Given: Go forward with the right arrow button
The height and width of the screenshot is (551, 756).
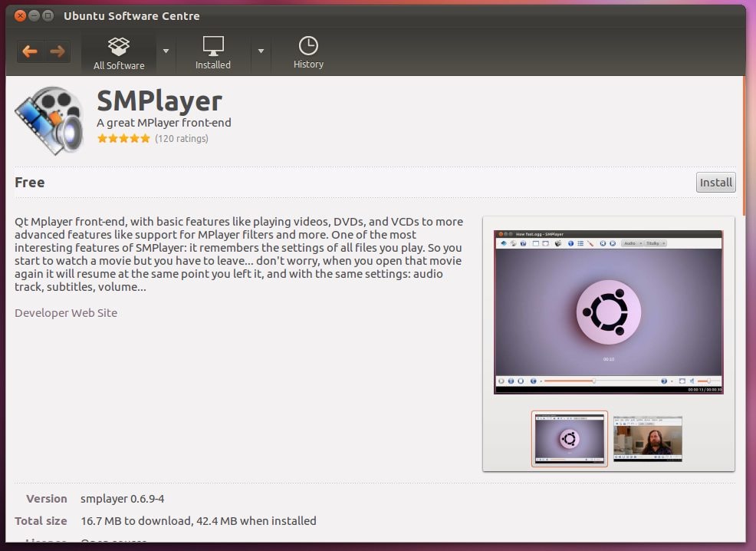Looking at the screenshot, I should point(58,51).
